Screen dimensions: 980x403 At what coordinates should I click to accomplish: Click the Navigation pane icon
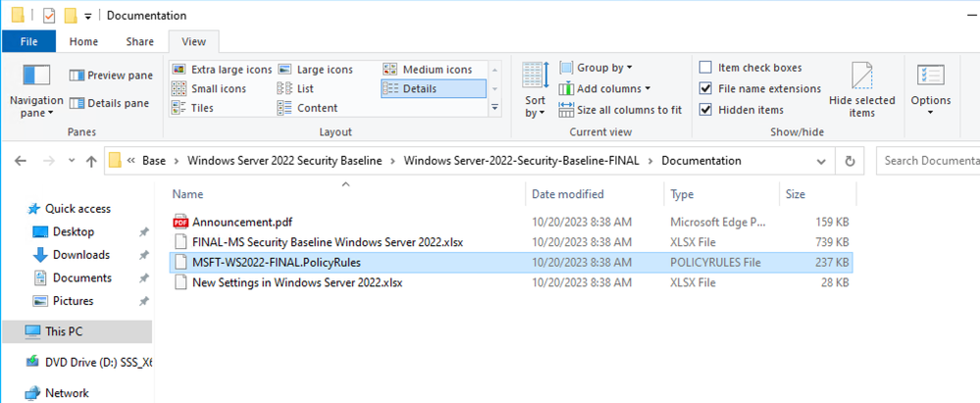pyautogui.click(x=36, y=76)
